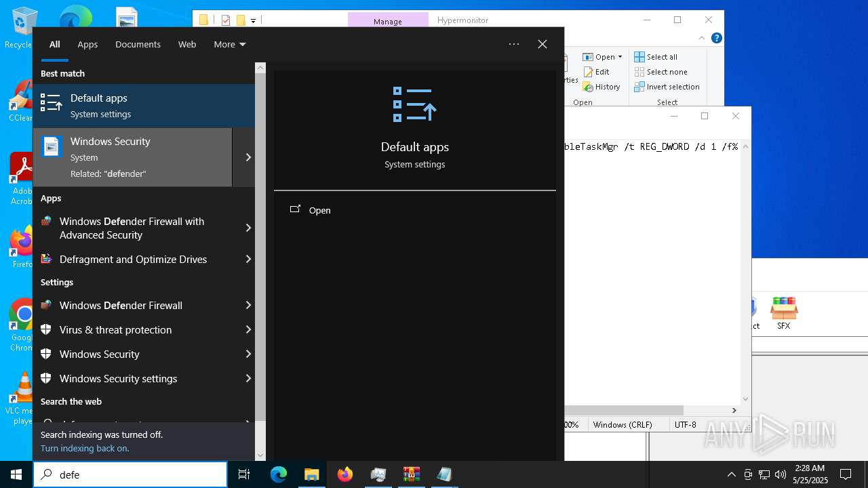Click Windows (CRLF) in Notepad status bar

[x=622, y=425]
